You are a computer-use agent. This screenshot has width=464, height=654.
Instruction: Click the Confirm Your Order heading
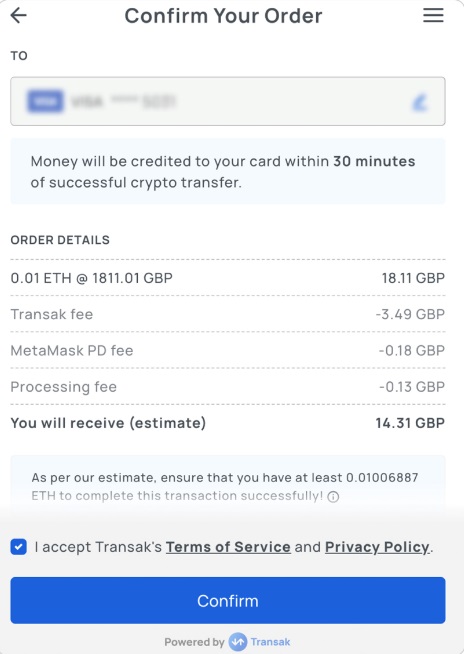[223, 16]
